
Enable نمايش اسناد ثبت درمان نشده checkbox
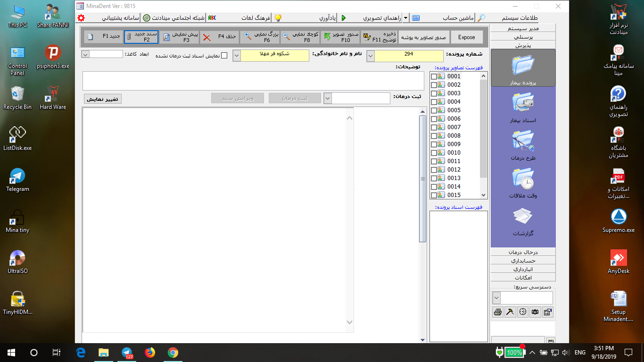(x=224, y=56)
